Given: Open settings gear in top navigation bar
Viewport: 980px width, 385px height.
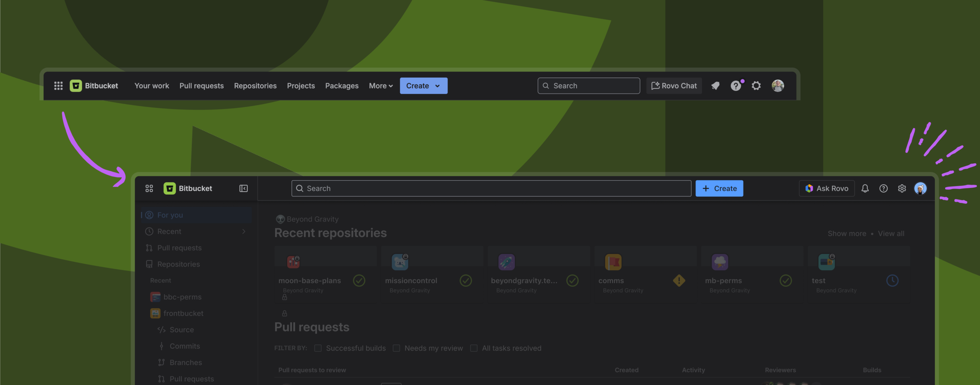Looking at the screenshot, I should coord(756,86).
